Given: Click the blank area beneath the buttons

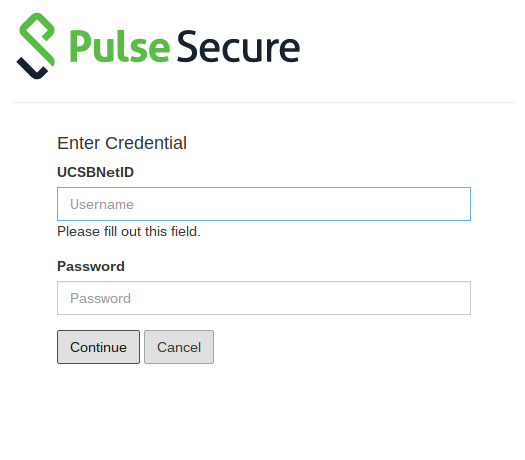Looking at the screenshot, I should click(x=264, y=412).
